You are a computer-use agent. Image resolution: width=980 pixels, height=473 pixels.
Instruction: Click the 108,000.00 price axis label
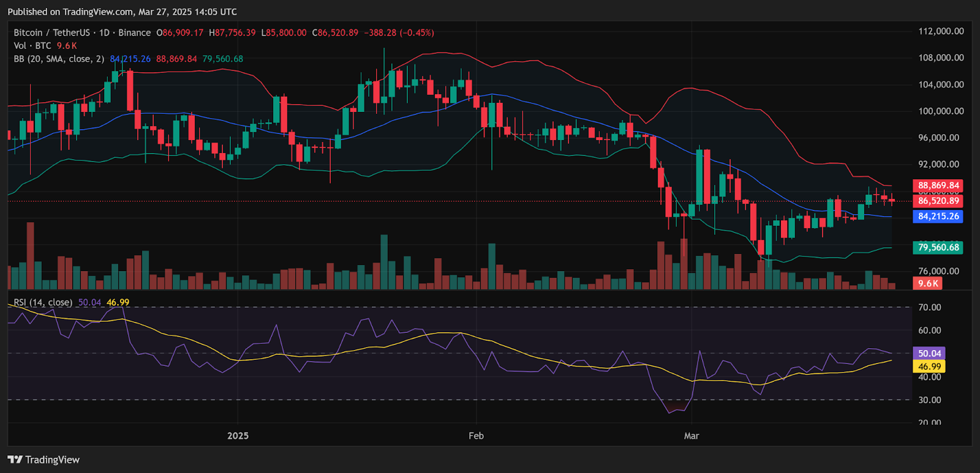(941, 58)
